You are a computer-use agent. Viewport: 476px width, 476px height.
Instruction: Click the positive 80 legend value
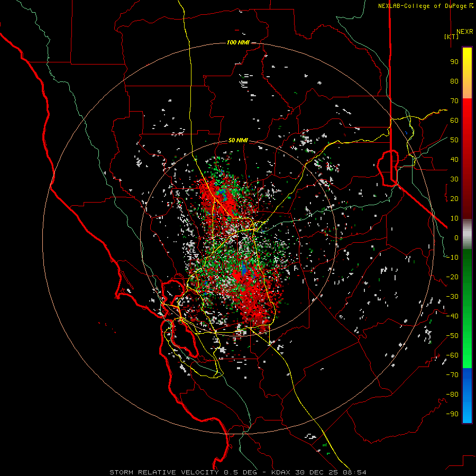tap(454, 81)
